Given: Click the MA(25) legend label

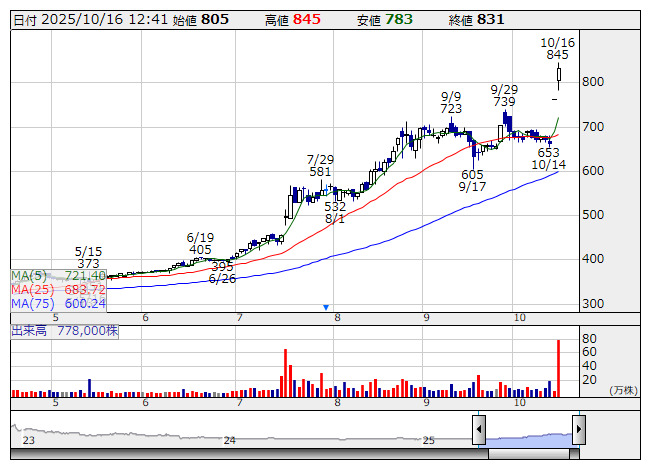Looking at the screenshot, I should click(x=32, y=289).
